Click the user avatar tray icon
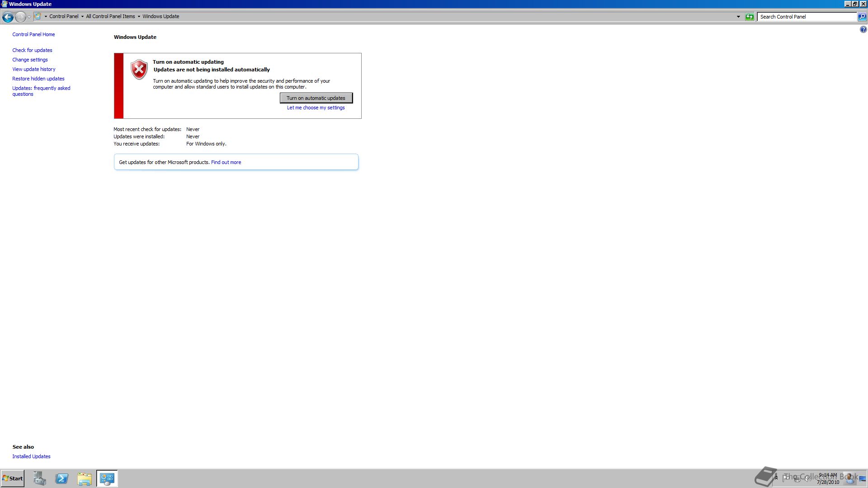This screenshot has height=488, width=868. pyautogui.click(x=850, y=478)
